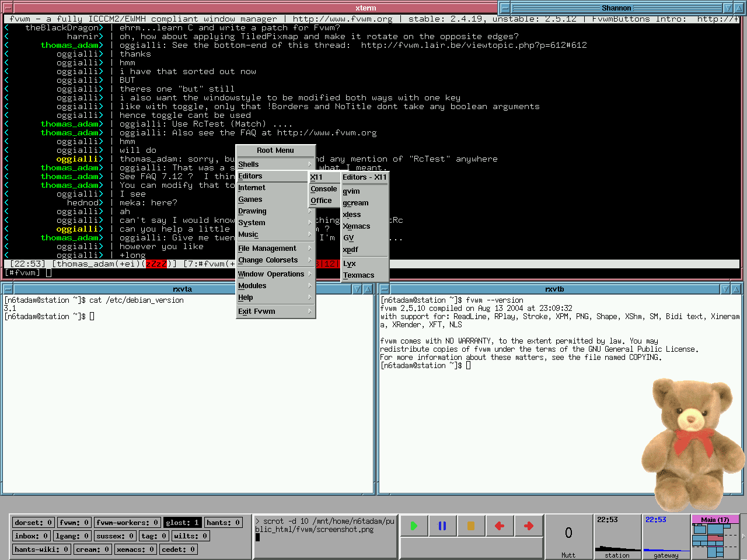Click the down-triangle button on Shannon titlebar

click(728, 8)
